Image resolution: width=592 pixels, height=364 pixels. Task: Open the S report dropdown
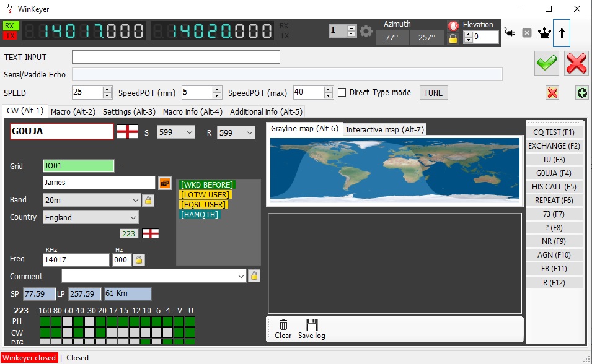coord(190,132)
